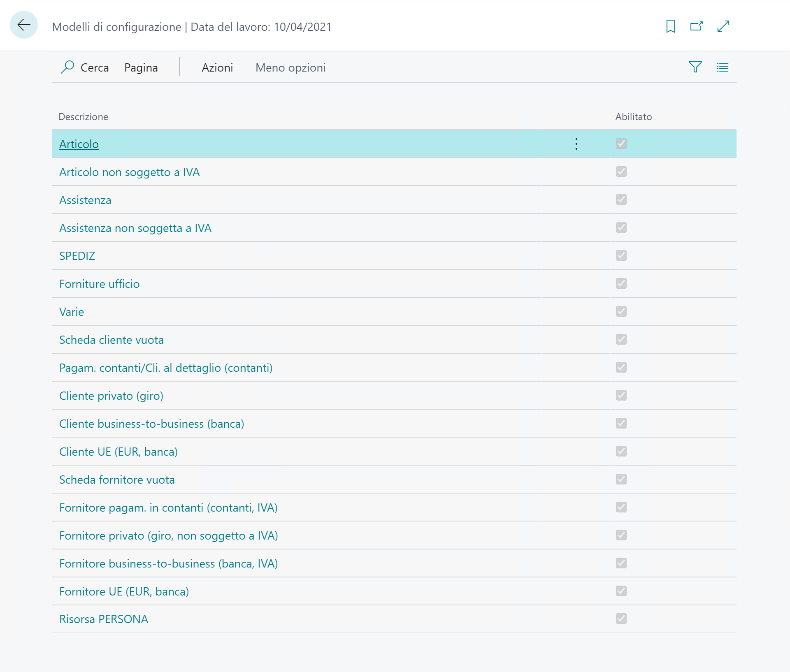Open the Assistenza template link

[85, 200]
